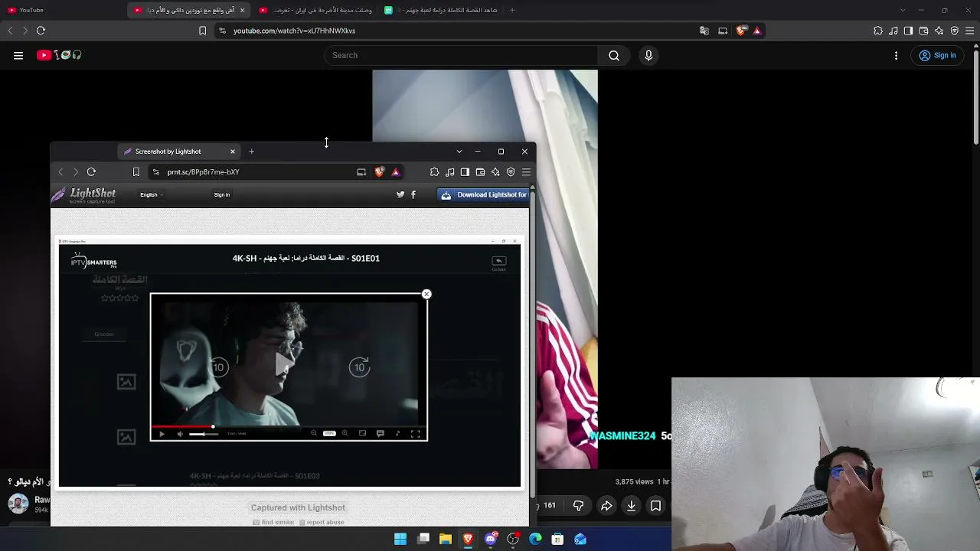
Task: Expand tab search dropdown in Lightshot window
Action: pos(459,152)
